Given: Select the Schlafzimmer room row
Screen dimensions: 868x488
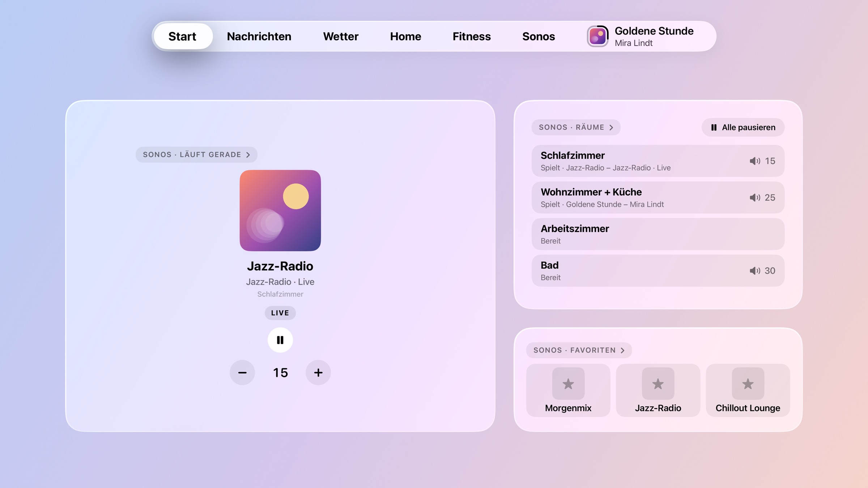Looking at the screenshot, I should click(658, 161).
